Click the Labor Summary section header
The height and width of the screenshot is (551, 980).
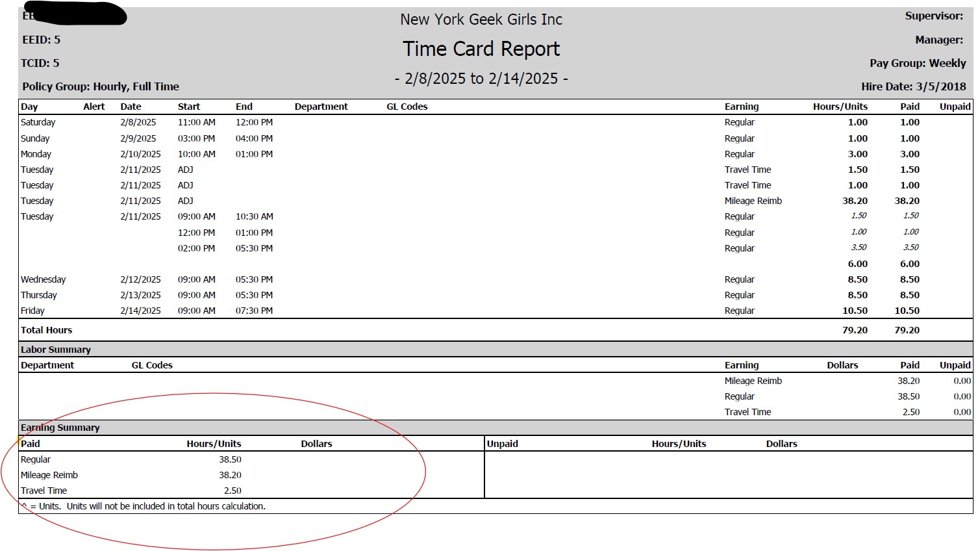[x=56, y=350]
